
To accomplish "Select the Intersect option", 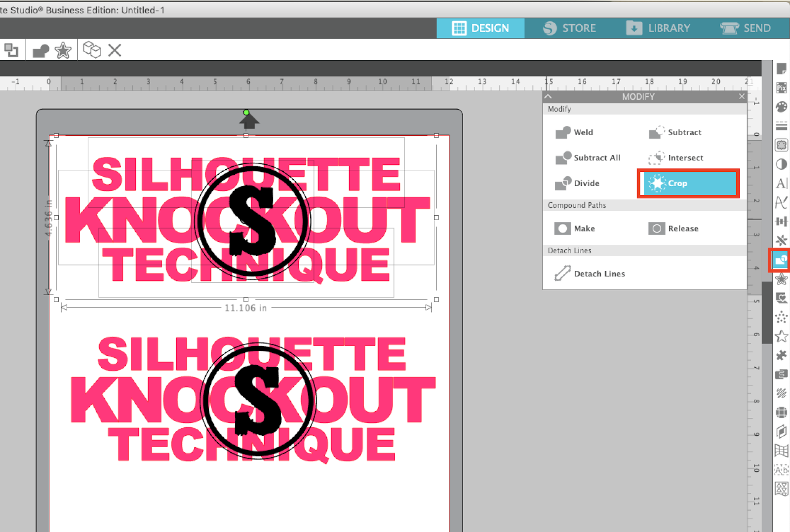I will (x=686, y=157).
